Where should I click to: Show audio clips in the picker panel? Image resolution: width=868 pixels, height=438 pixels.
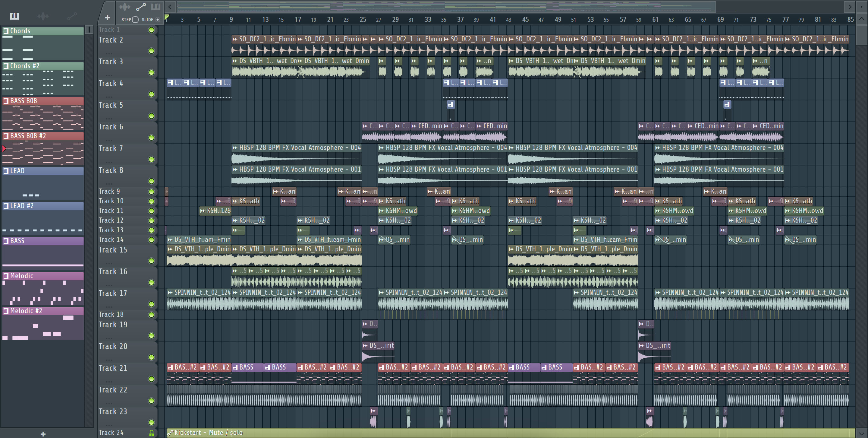click(43, 16)
